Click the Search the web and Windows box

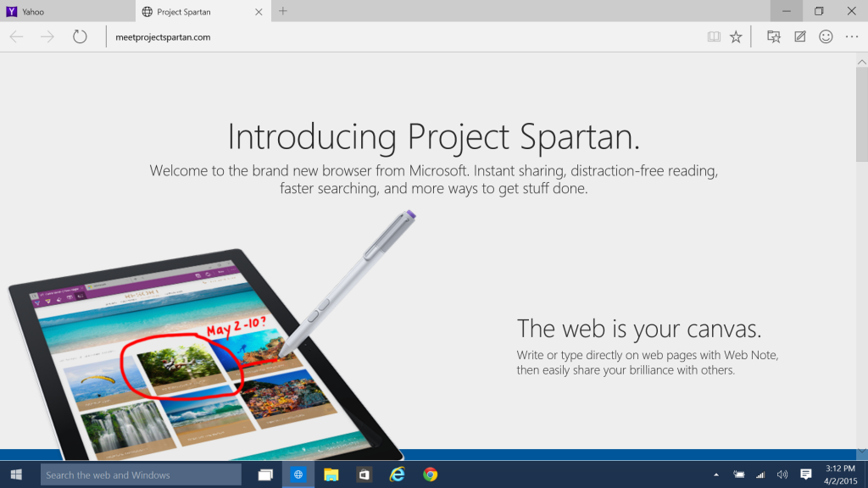(x=140, y=474)
